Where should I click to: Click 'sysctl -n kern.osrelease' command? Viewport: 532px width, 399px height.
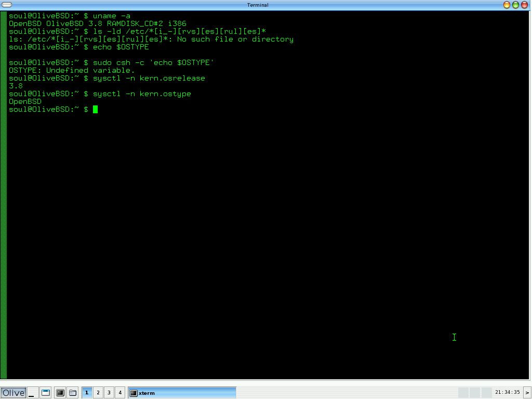pos(149,78)
